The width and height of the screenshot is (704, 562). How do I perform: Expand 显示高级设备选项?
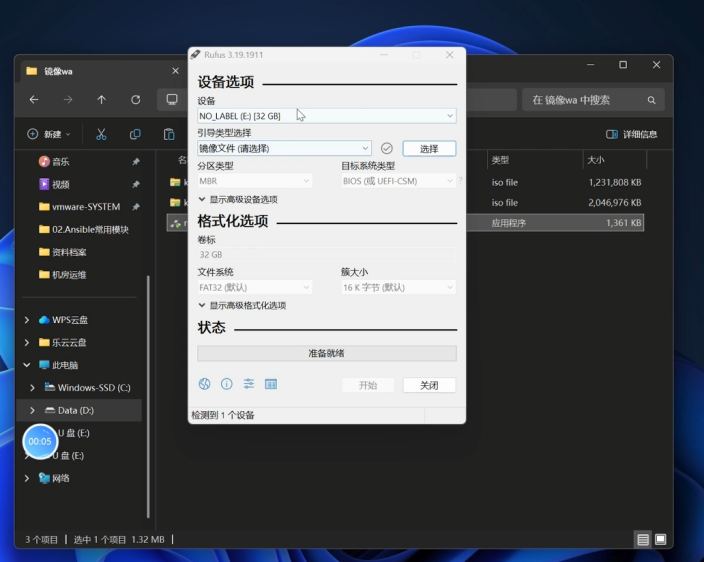coord(238,199)
